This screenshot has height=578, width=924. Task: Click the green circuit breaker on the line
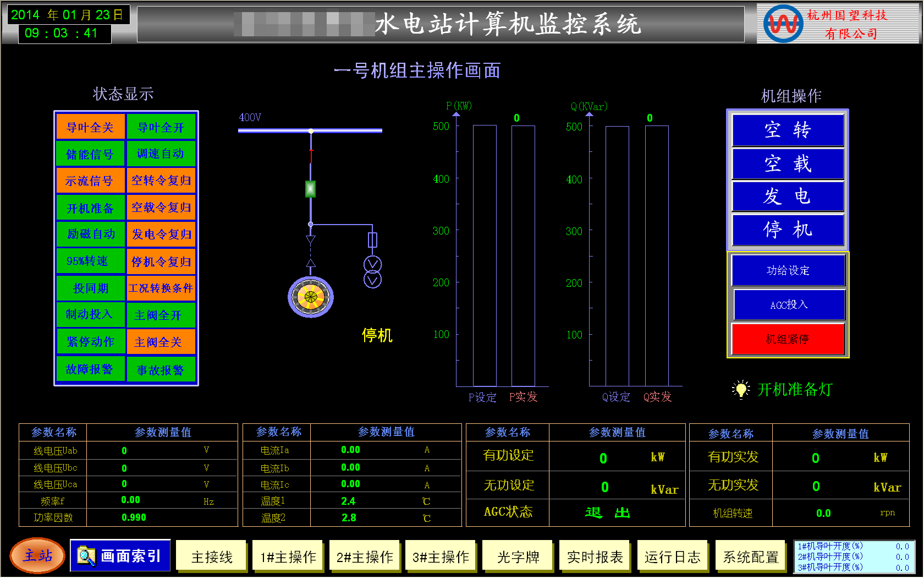(311, 189)
